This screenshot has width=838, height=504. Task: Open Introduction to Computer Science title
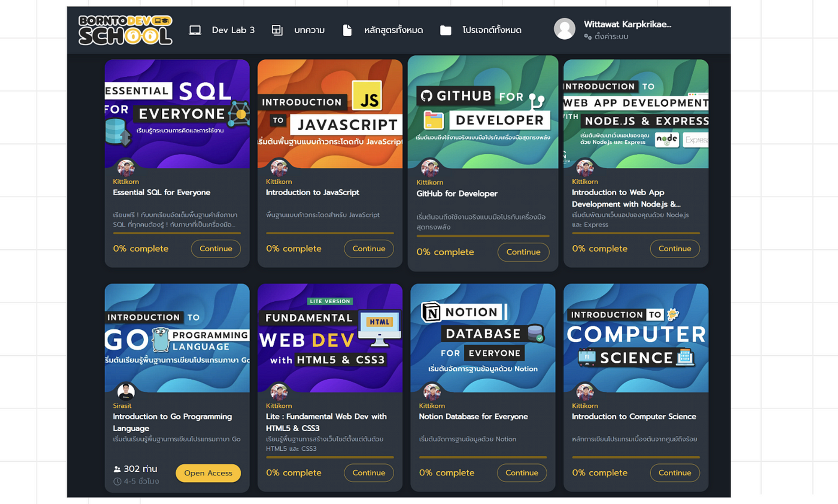pyautogui.click(x=634, y=416)
